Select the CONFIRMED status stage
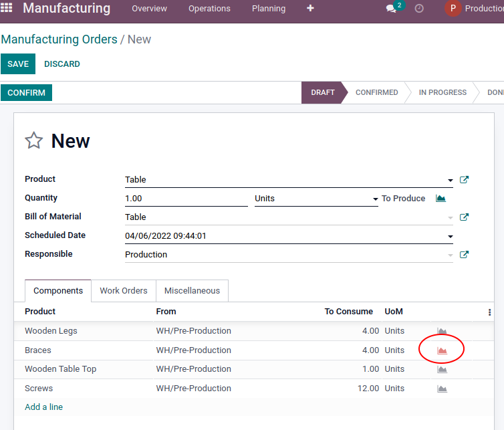Screen dimensions: 504x430 click(x=376, y=93)
